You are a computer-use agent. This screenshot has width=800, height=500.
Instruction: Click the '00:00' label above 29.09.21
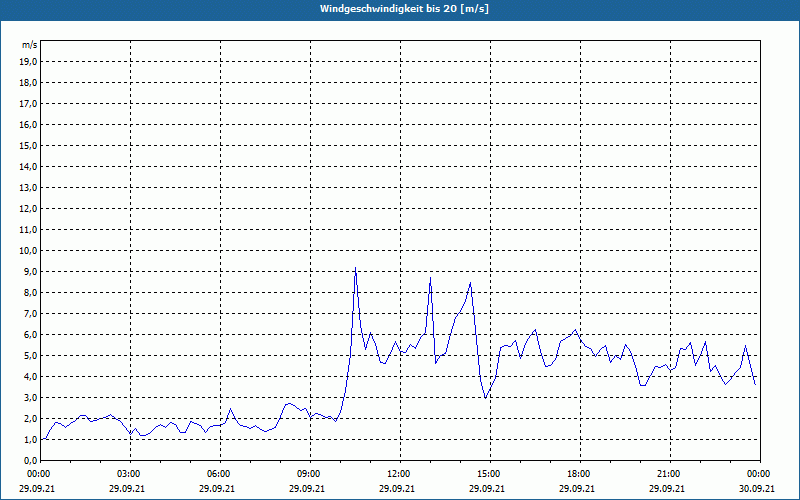[37, 474]
